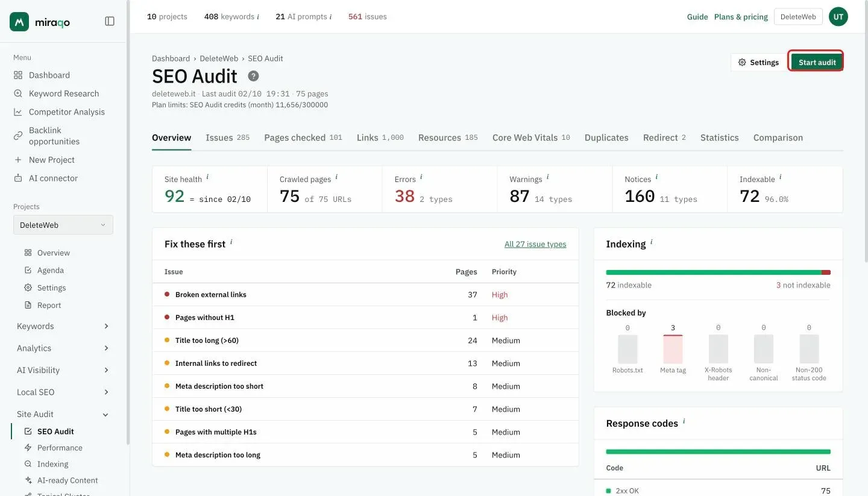Open the Pages without H1 issue

pos(365,318)
